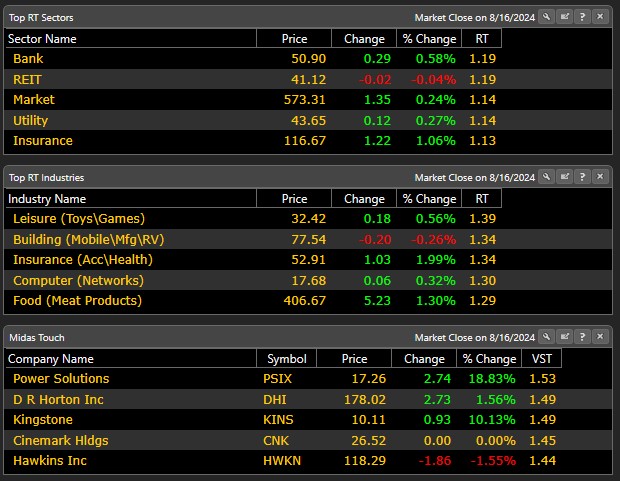Sort sectors by the RT column header
This screenshot has width=620, height=481.
coord(481,39)
